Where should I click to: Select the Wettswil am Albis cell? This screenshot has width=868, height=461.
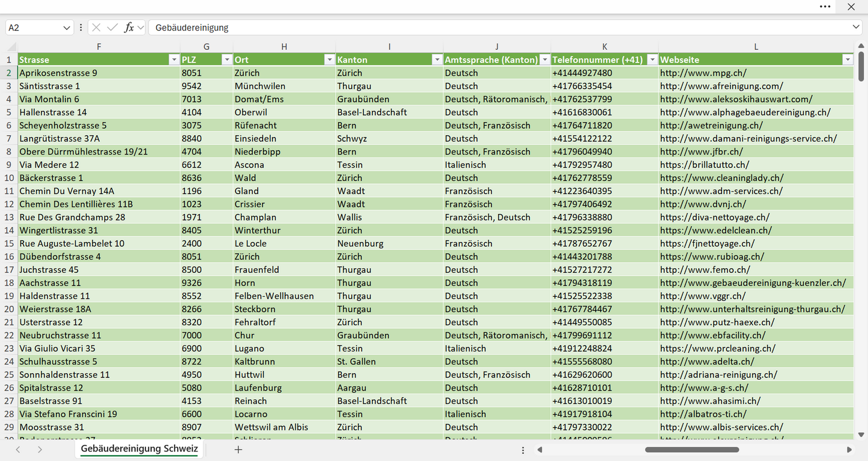tap(284, 427)
